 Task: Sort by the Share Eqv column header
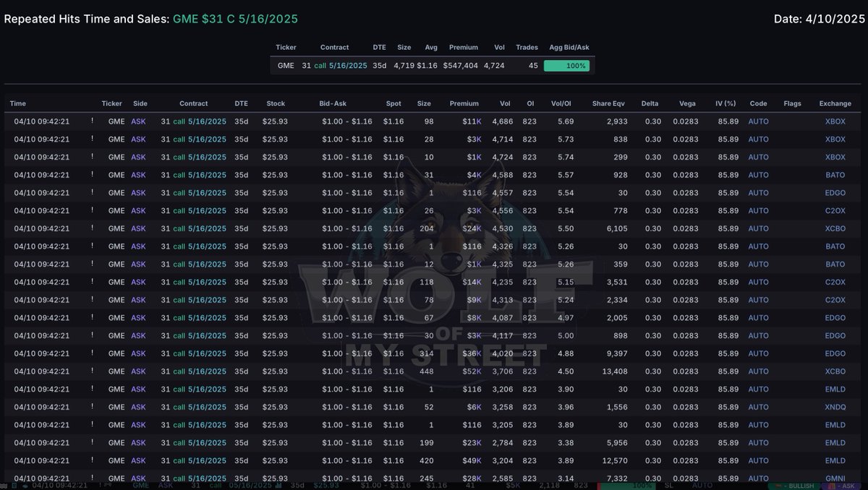coord(607,103)
